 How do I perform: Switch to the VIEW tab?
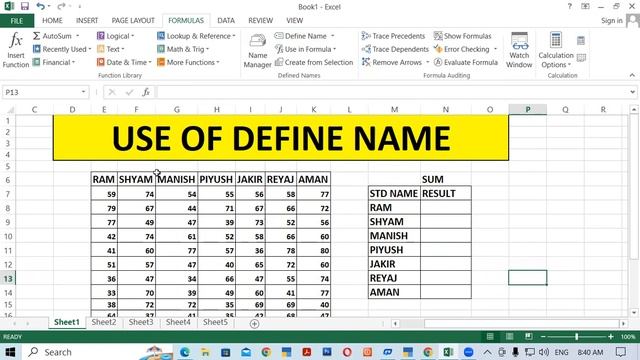point(294,20)
